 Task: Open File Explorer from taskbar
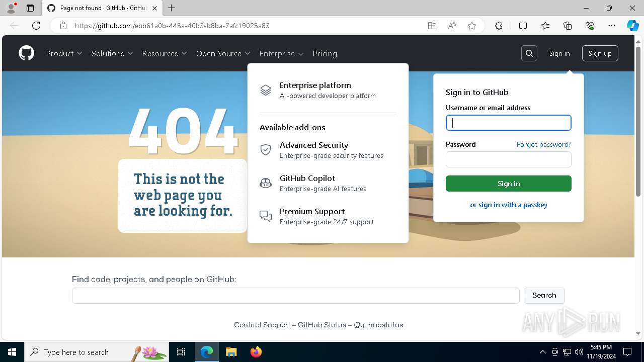click(x=231, y=352)
